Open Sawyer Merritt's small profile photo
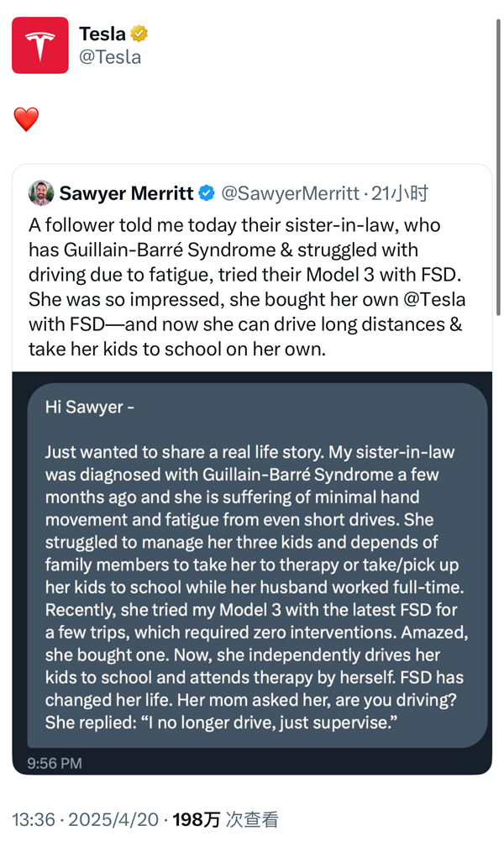Image resolution: width=504 pixels, height=841 pixels. tap(40, 193)
